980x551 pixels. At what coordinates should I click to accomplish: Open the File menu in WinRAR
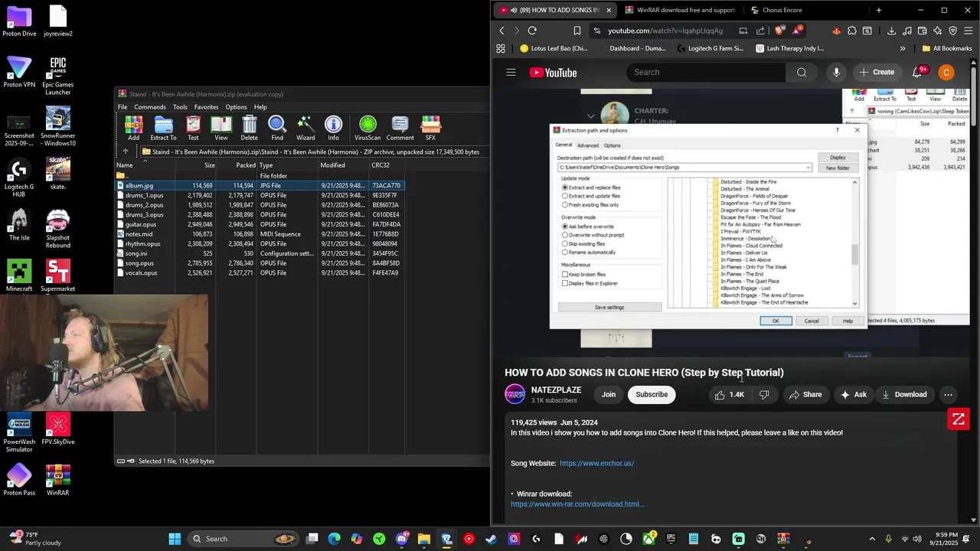tap(122, 107)
